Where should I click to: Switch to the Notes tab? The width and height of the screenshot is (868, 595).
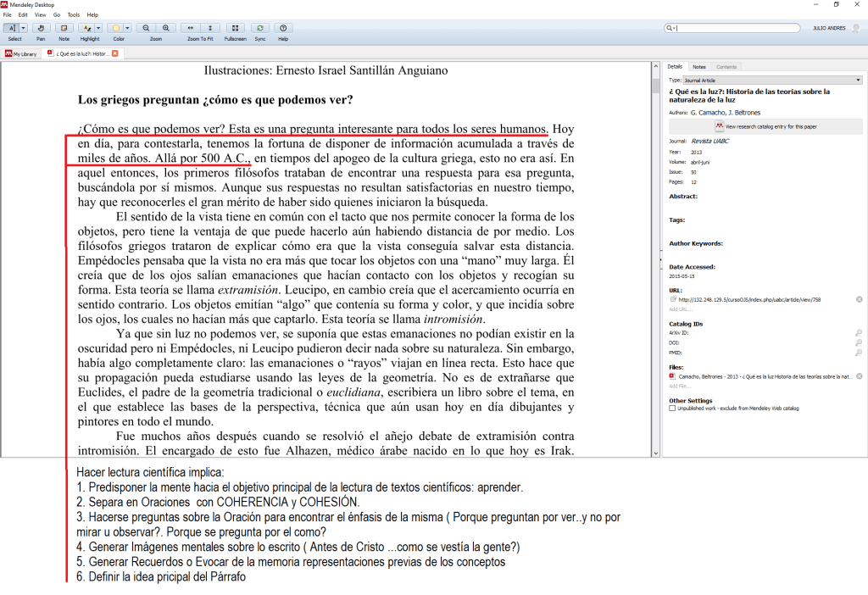(x=699, y=66)
